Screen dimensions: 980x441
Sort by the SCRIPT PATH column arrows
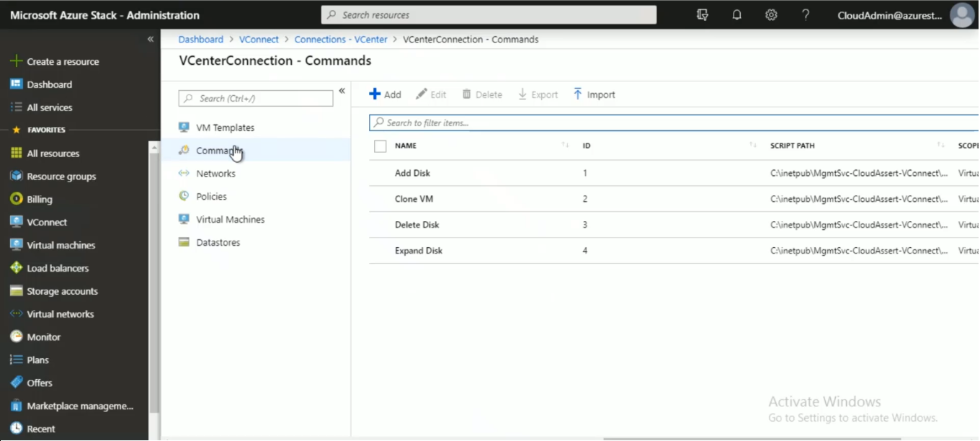(x=940, y=146)
